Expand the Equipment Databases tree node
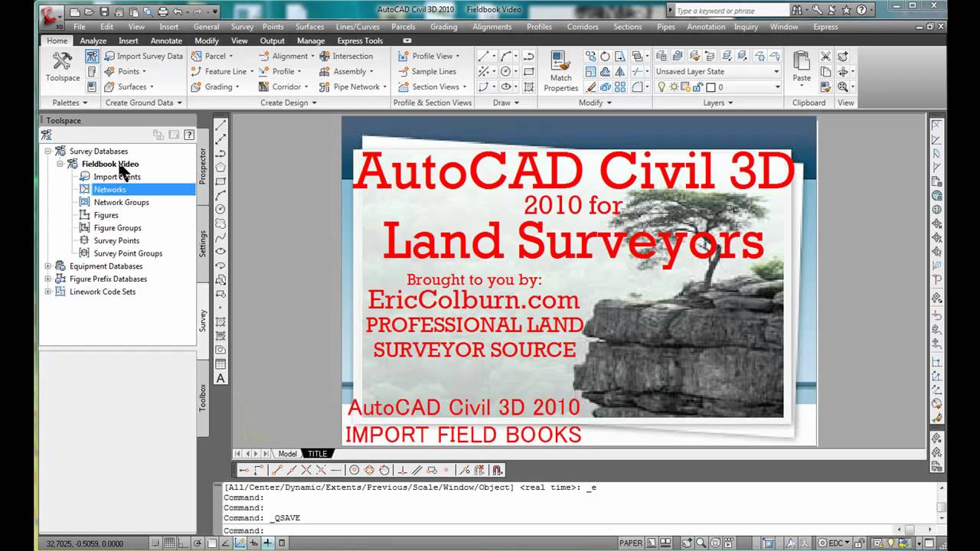 coord(47,266)
